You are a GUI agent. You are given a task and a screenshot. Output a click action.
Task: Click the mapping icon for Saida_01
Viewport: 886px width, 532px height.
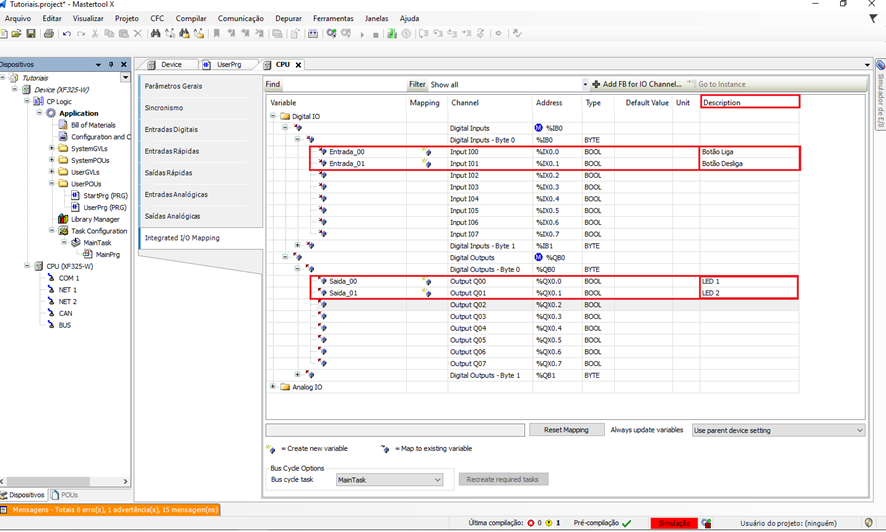click(x=427, y=293)
